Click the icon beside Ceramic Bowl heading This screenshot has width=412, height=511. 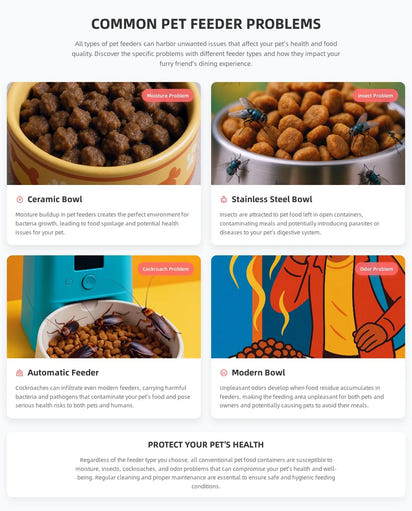pos(20,199)
